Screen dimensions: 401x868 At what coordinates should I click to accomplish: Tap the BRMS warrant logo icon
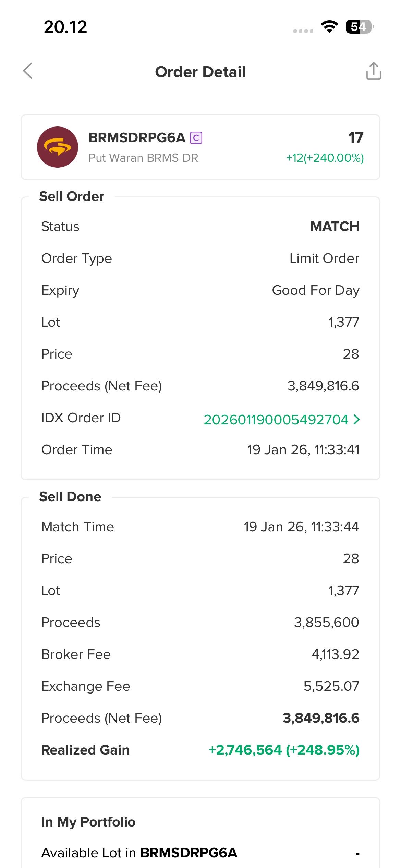coord(58,147)
